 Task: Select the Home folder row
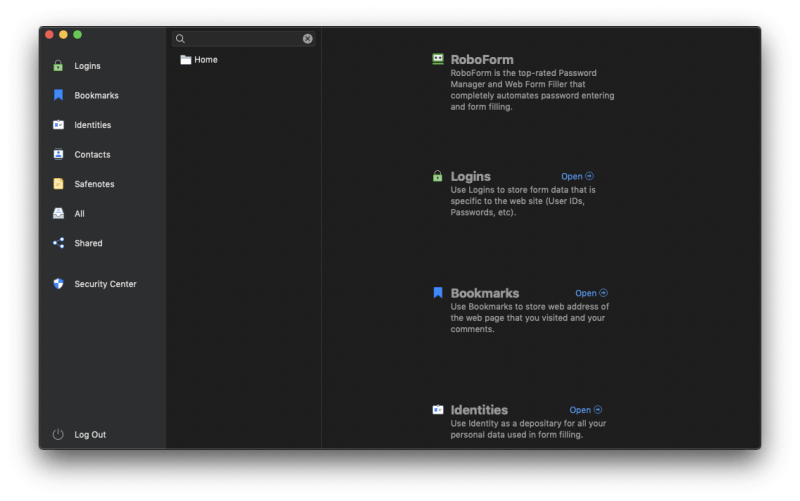tap(244, 60)
